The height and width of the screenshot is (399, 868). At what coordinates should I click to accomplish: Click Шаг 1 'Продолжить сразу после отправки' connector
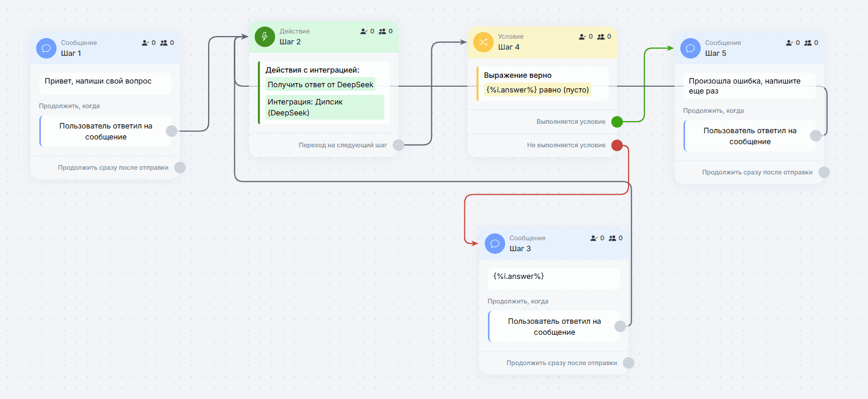click(180, 168)
